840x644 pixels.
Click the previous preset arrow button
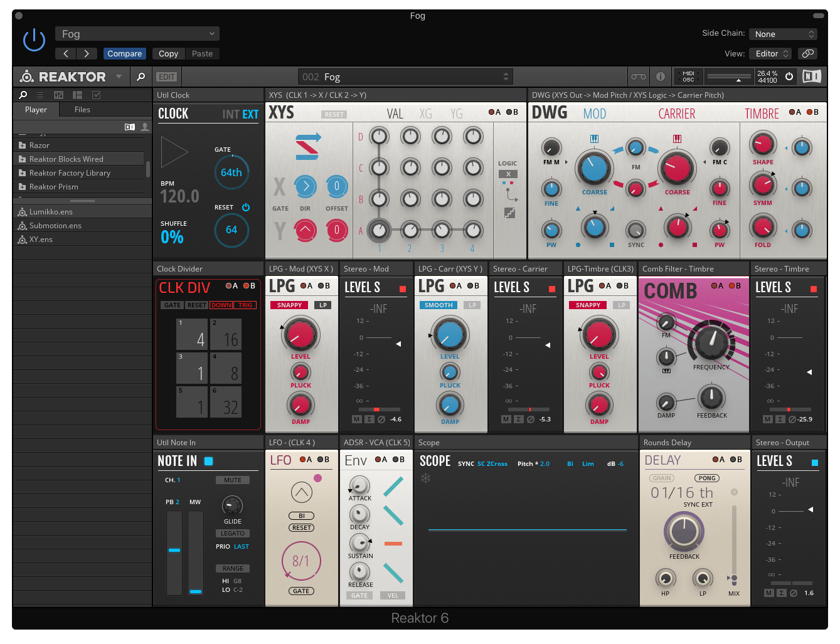pos(66,53)
